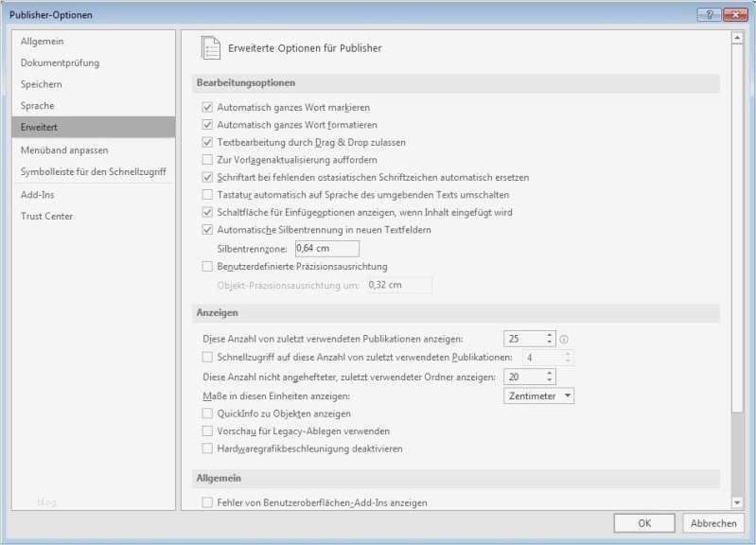Screen dimensions: 756x545
Task: Click the Objekt-Präzisionsausrichtung value field
Action: [399, 285]
